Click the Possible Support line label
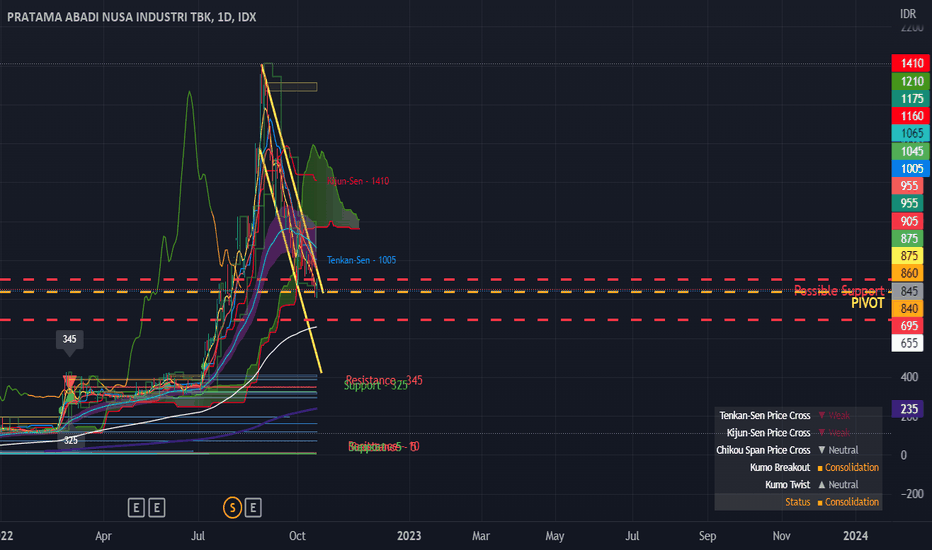Viewport: 932px width, 550px height. point(839,290)
